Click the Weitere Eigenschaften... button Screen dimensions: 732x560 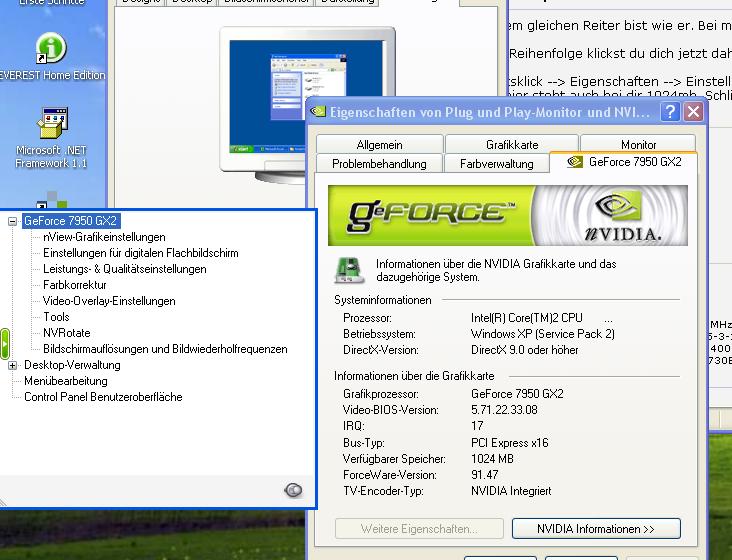click(419, 529)
